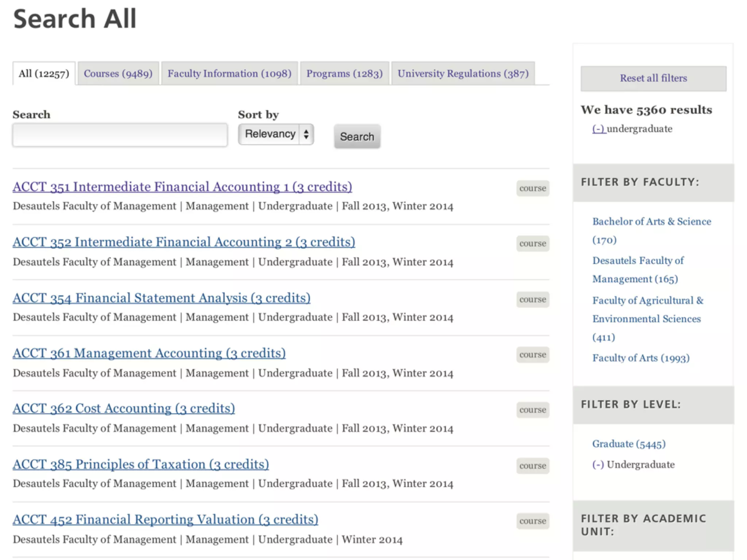Image resolution: width=747 pixels, height=560 pixels.
Task: Open ACCT 351 Intermediate Financial Accounting 1
Action: 182,187
